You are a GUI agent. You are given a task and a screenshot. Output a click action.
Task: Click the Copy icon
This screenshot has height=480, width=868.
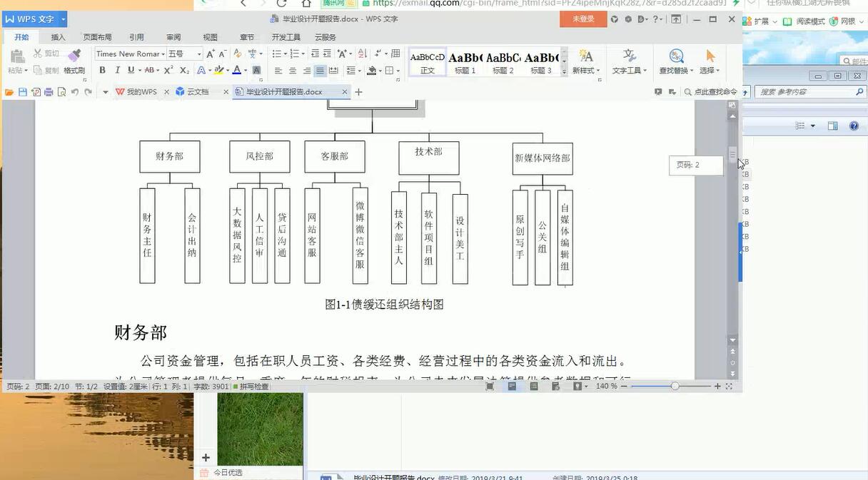(37, 70)
